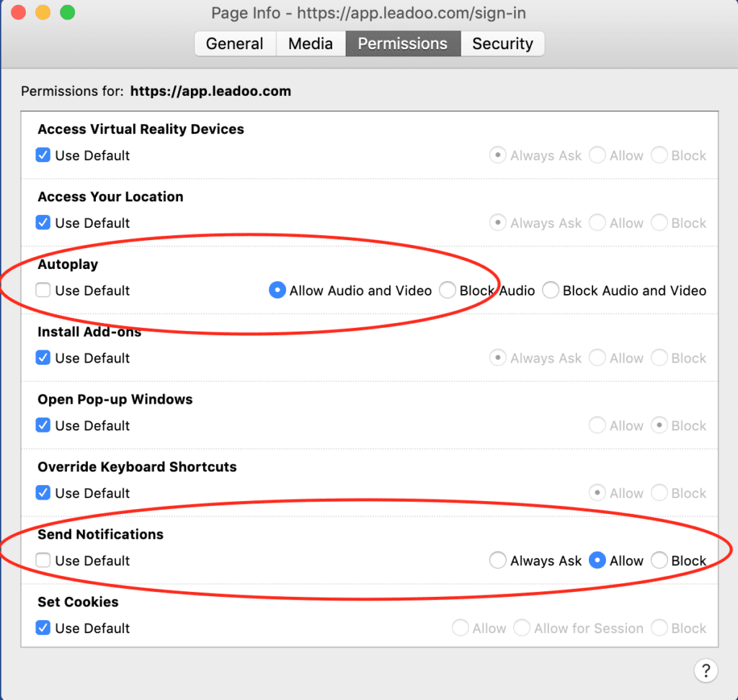The width and height of the screenshot is (738, 700).
Task: Uncheck Use Default for Override Keyboard Shortcuts
Action: point(43,492)
